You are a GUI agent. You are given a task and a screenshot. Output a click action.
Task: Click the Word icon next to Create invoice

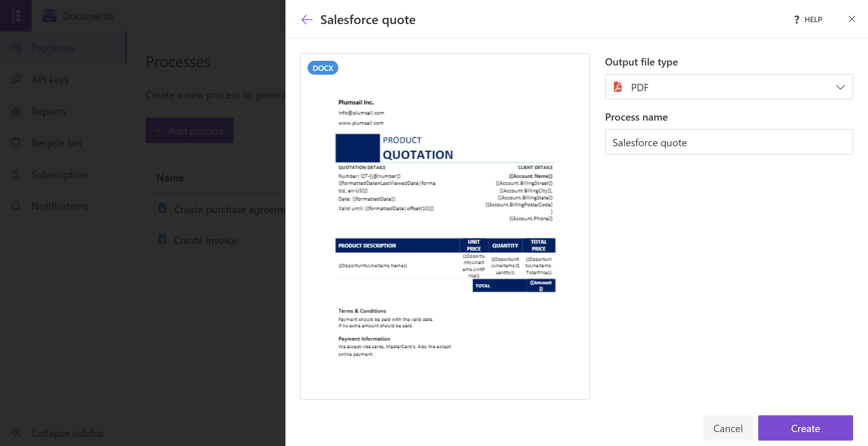tap(163, 239)
